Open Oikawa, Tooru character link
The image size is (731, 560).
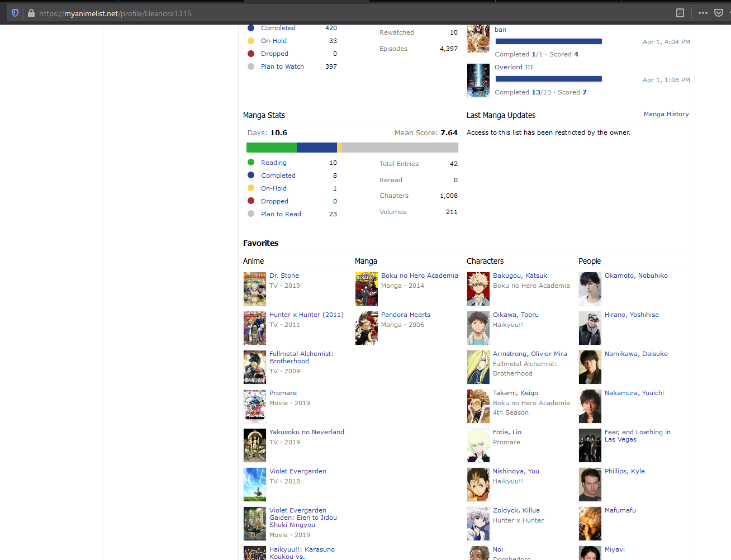(516, 315)
